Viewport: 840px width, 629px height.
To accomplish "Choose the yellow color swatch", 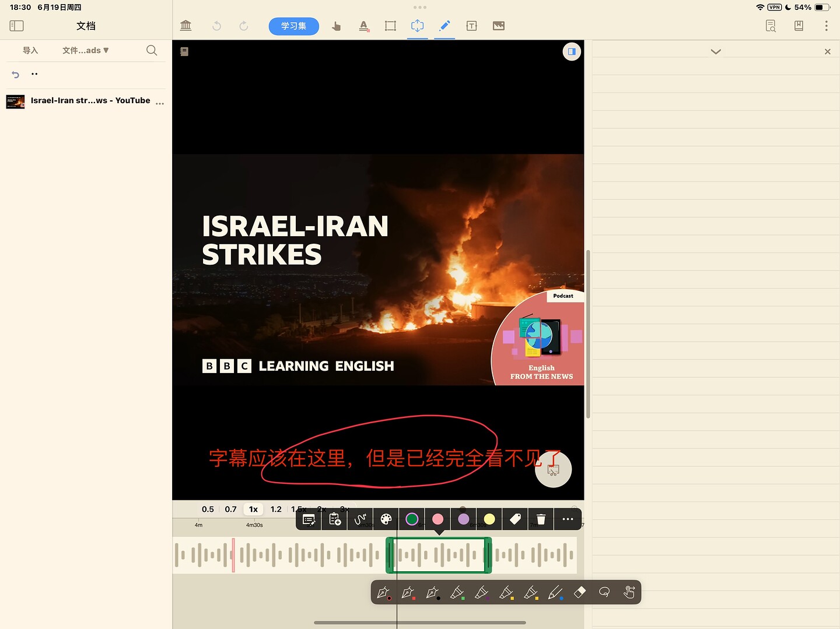I will coord(489,519).
